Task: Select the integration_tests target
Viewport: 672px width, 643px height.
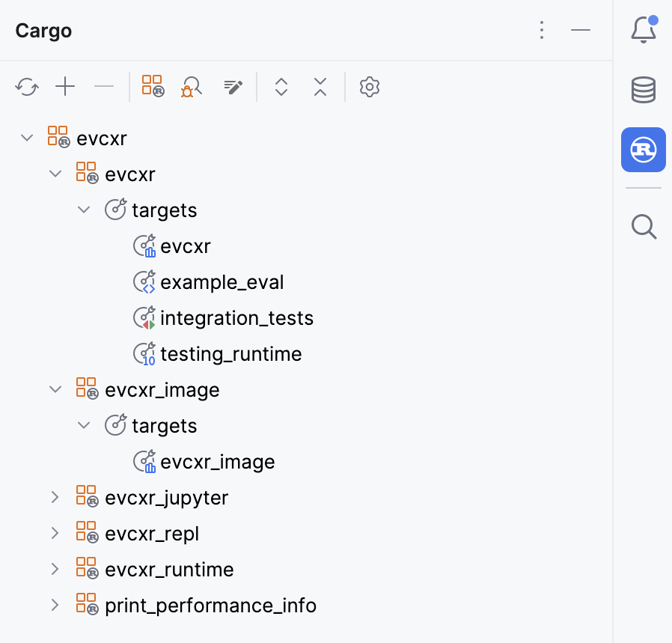Action: pos(237,317)
